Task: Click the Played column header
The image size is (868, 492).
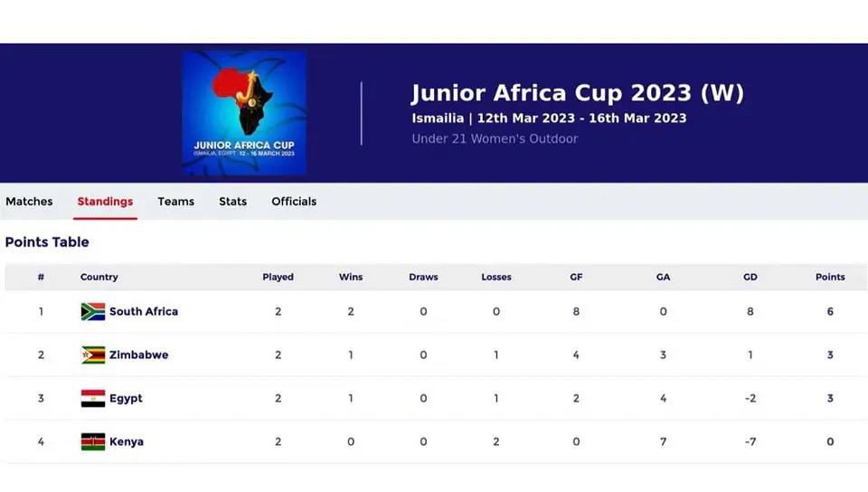Action: [x=278, y=277]
